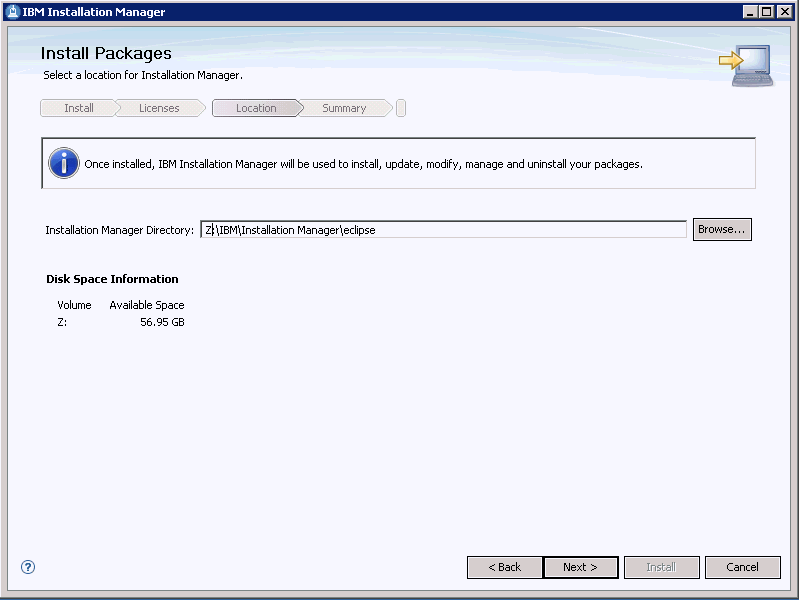Go to the Install wizard step
The image size is (799, 600).
[x=79, y=108]
